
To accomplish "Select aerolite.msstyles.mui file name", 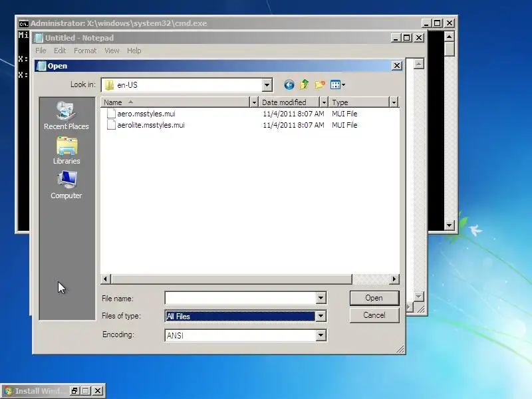I will (x=151, y=125).
